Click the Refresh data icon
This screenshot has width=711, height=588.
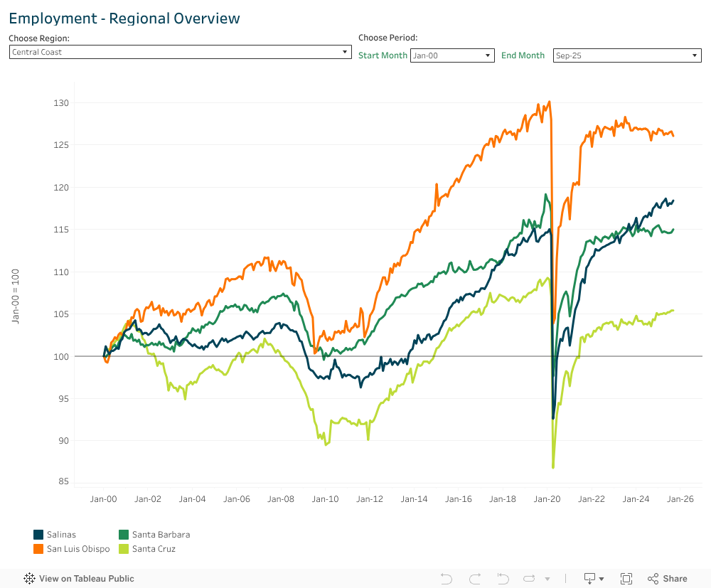coord(529,579)
